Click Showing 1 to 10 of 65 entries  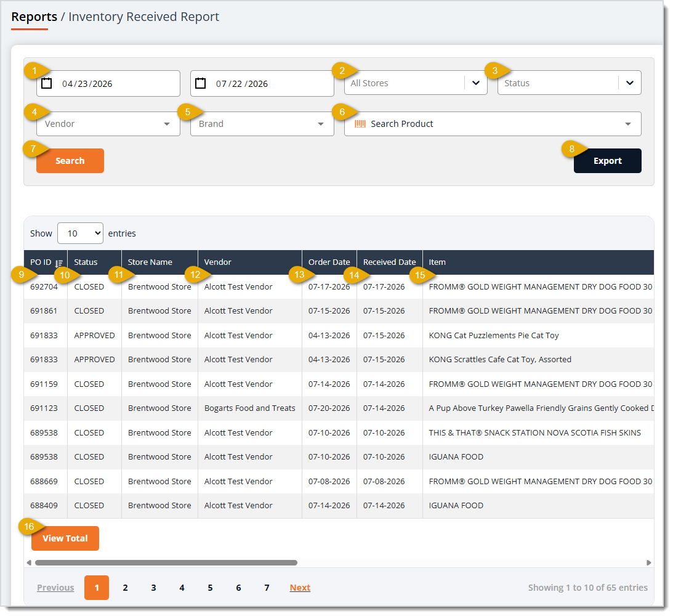click(587, 588)
